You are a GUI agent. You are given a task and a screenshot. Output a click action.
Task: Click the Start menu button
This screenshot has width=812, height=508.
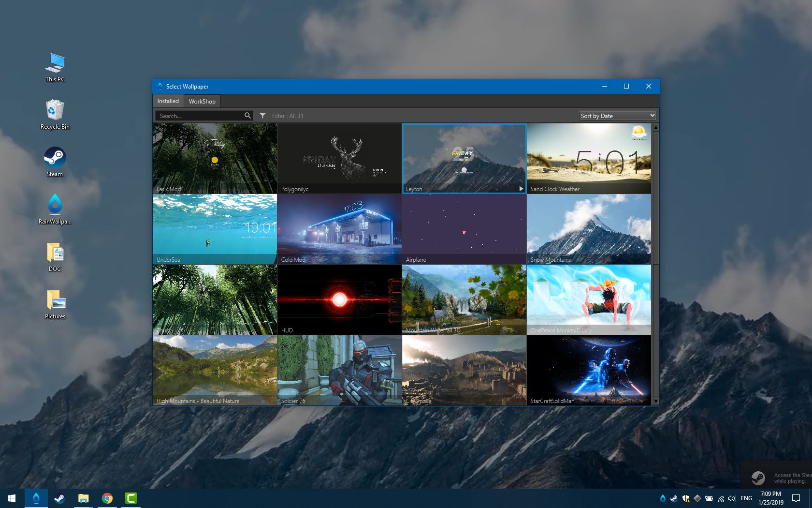click(x=10, y=498)
